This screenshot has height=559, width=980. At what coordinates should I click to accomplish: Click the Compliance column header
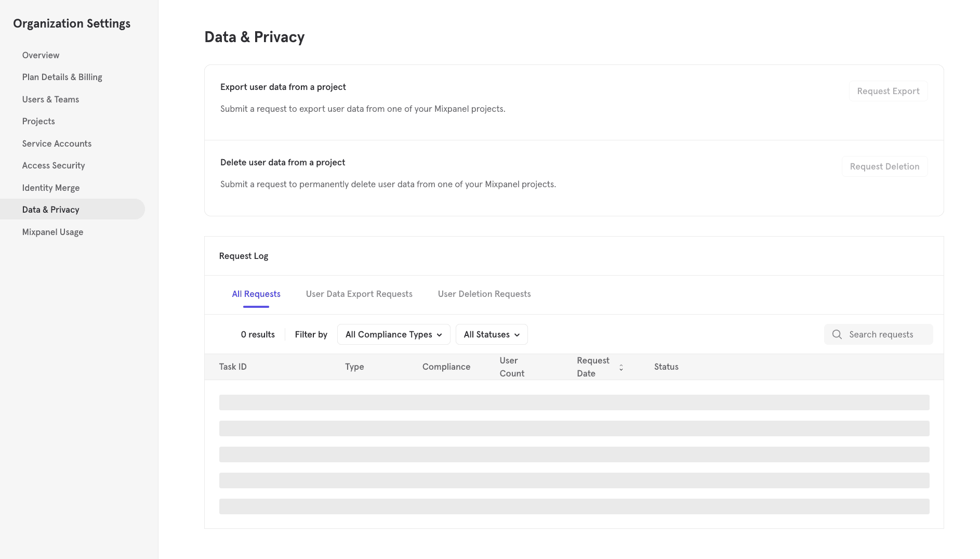point(446,367)
